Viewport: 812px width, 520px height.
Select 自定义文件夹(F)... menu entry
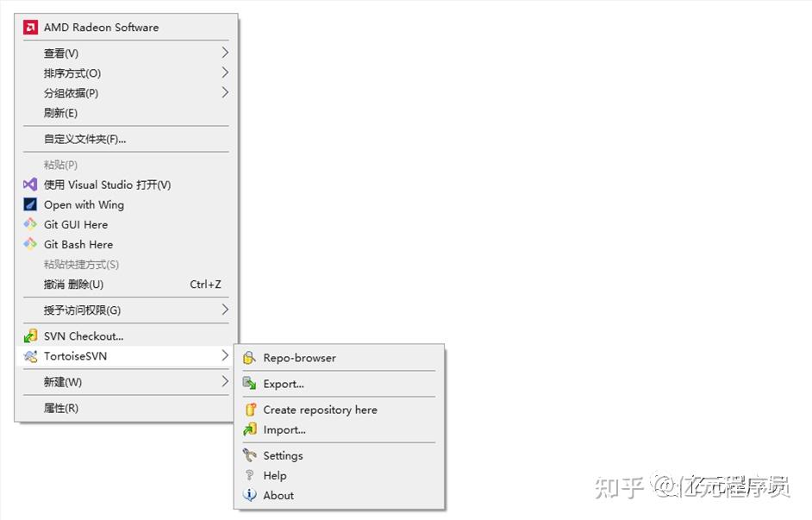pyautogui.click(x=127, y=139)
